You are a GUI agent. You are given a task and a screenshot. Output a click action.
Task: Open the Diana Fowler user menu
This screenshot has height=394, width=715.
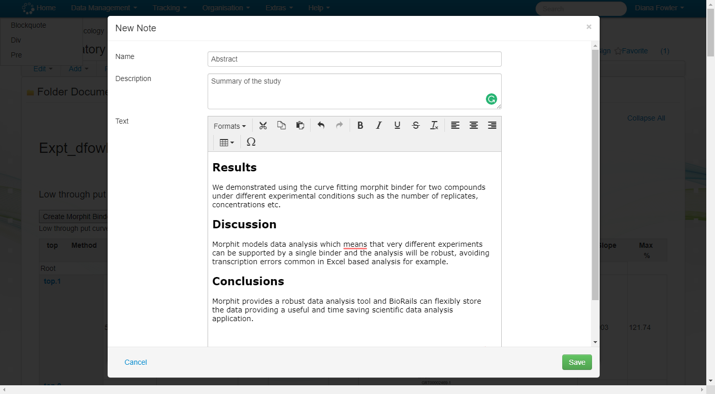pyautogui.click(x=659, y=8)
